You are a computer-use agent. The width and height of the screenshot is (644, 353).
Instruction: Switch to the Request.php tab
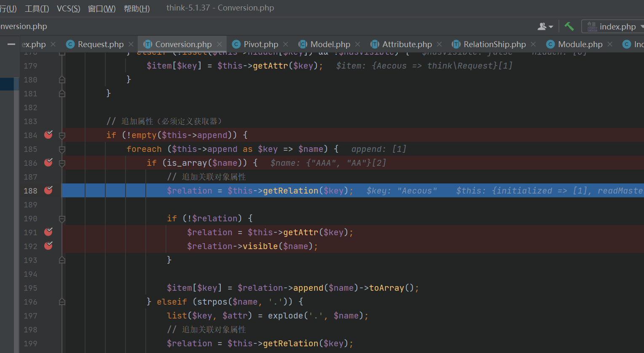[101, 44]
